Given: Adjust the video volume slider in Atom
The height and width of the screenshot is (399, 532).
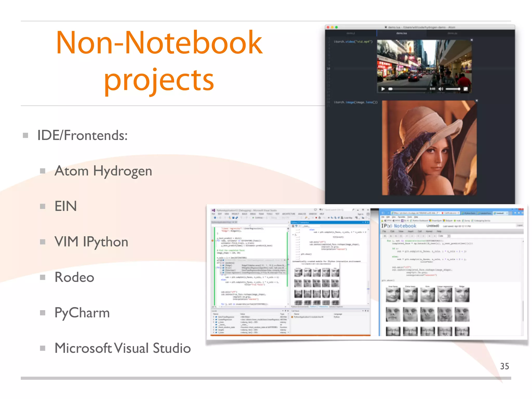Looking at the screenshot, I should (453, 89).
